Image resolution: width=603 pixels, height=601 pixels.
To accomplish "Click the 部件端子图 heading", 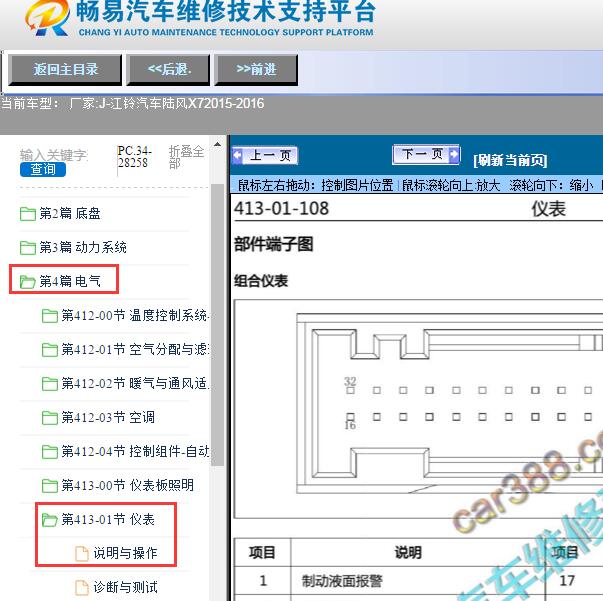I will [274, 245].
